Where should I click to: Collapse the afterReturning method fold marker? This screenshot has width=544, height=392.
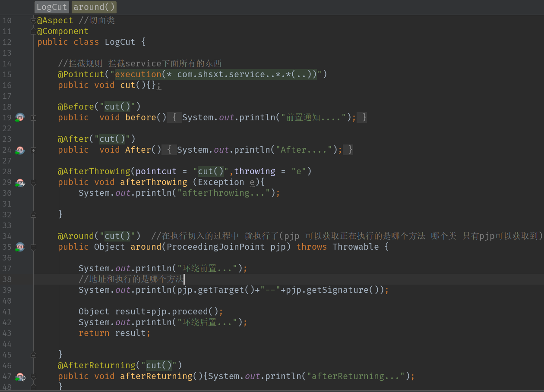(x=33, y=376)
